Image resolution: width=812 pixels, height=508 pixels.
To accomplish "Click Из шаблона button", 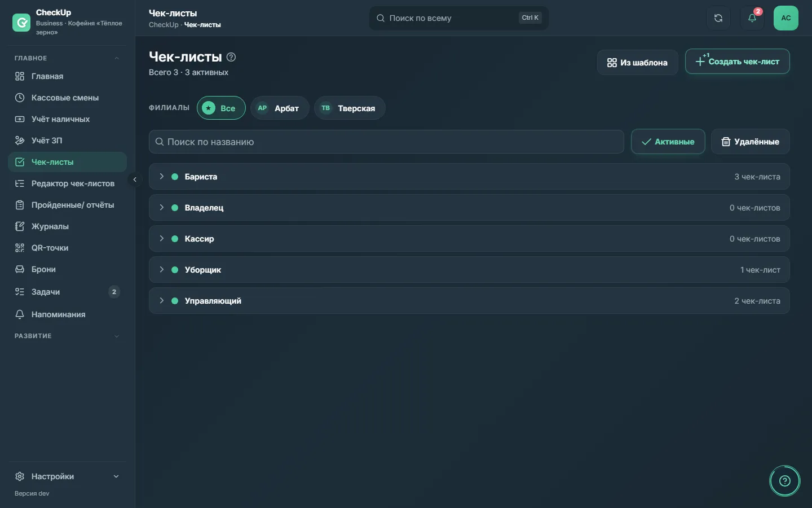I will 637,63.
